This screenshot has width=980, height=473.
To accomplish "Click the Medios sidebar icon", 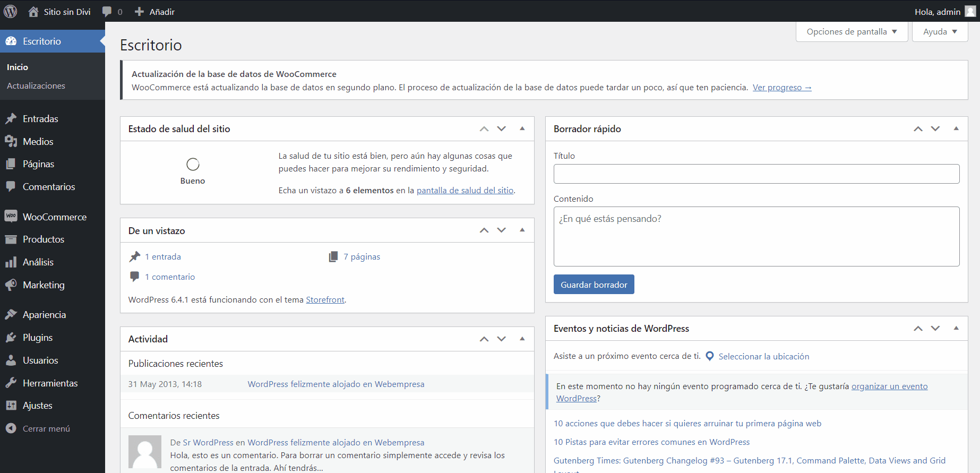I will [x=11, y=141].
